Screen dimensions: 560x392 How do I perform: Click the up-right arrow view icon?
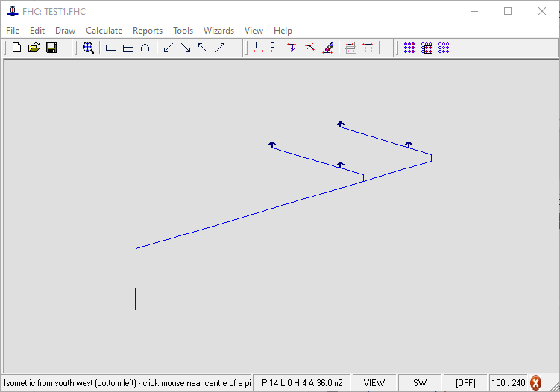pyautogui.click(x=220, y=48)
